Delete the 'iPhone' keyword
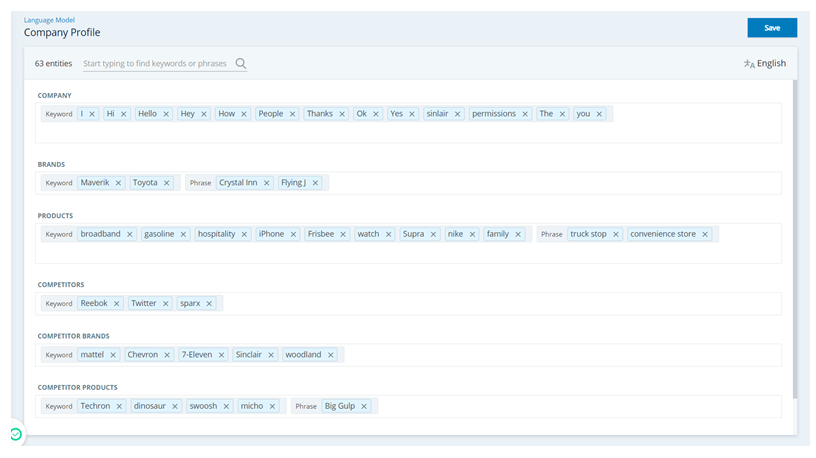Viewport: 816px width, 458px height. click(293, 235)
